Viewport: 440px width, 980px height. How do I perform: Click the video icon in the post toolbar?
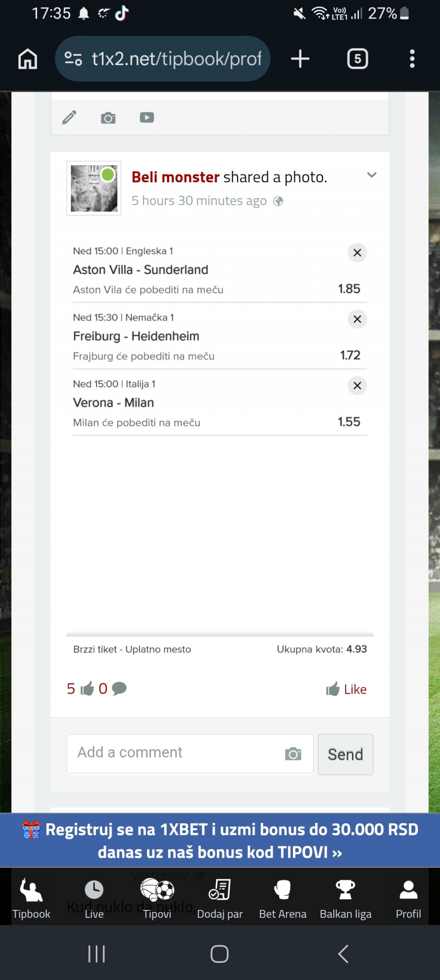[x=147, y=118]
